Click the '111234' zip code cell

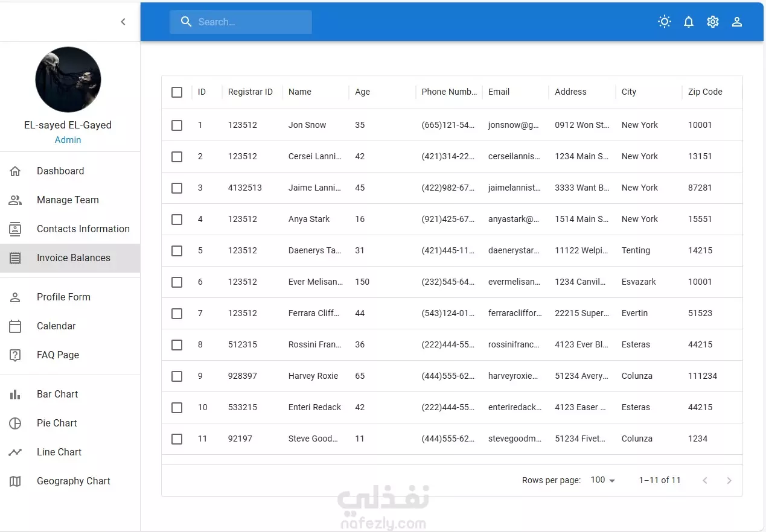(x=703, y=376)
